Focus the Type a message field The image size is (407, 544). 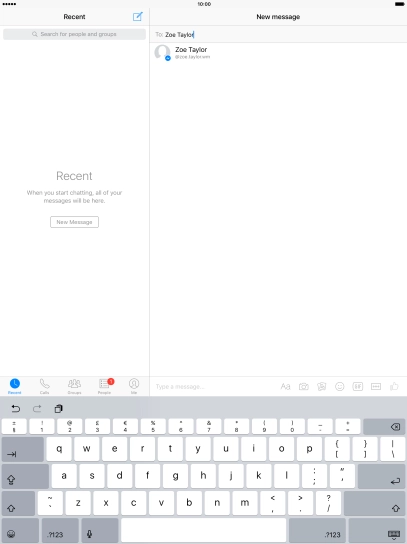(215, 386)
